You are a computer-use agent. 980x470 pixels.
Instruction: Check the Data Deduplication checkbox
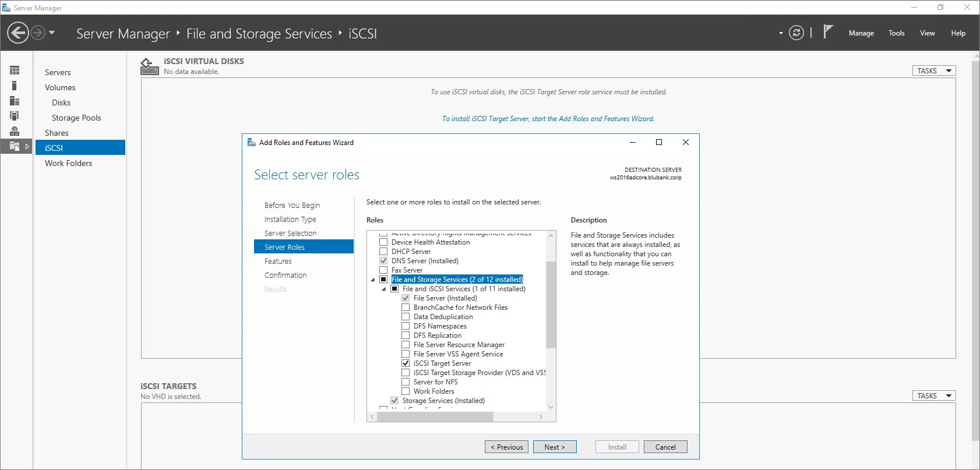tap(406, 317)
